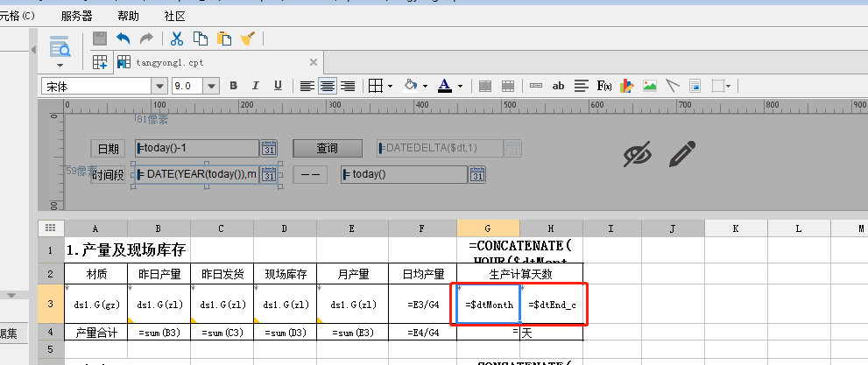The width and height of the screenshot is (868, 365).
Task: Open the 服务器 menu
Action: point(76,16)
